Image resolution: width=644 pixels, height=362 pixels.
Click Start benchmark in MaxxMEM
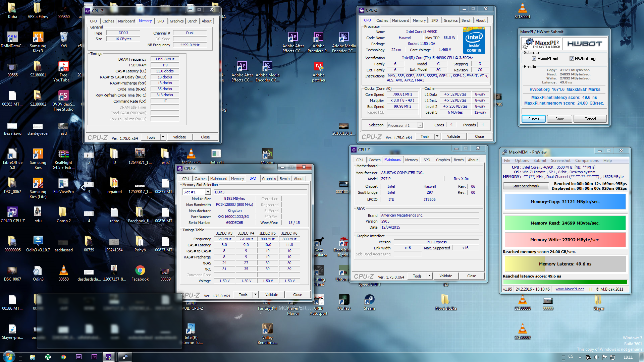tap(526, 186)
